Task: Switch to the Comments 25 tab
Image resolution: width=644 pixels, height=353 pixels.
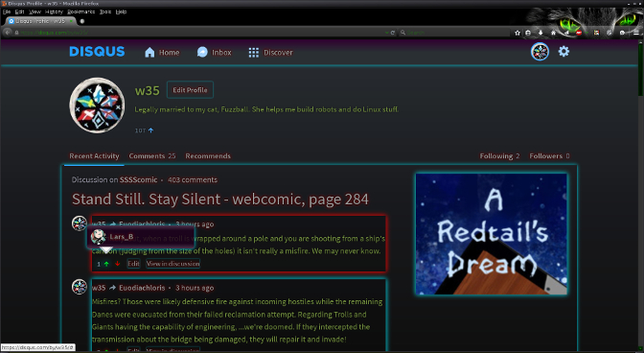Action: coord(152,155)
